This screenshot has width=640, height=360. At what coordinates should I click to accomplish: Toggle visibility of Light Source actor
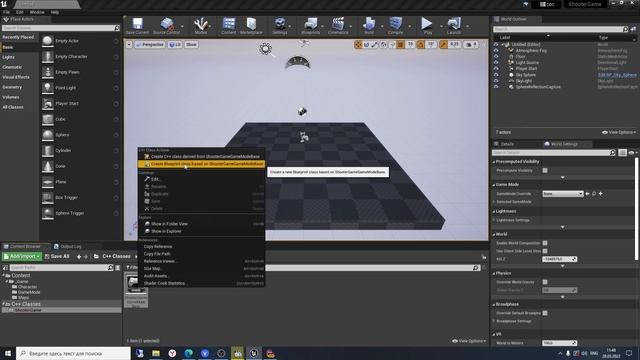click(x=496, y=63)
